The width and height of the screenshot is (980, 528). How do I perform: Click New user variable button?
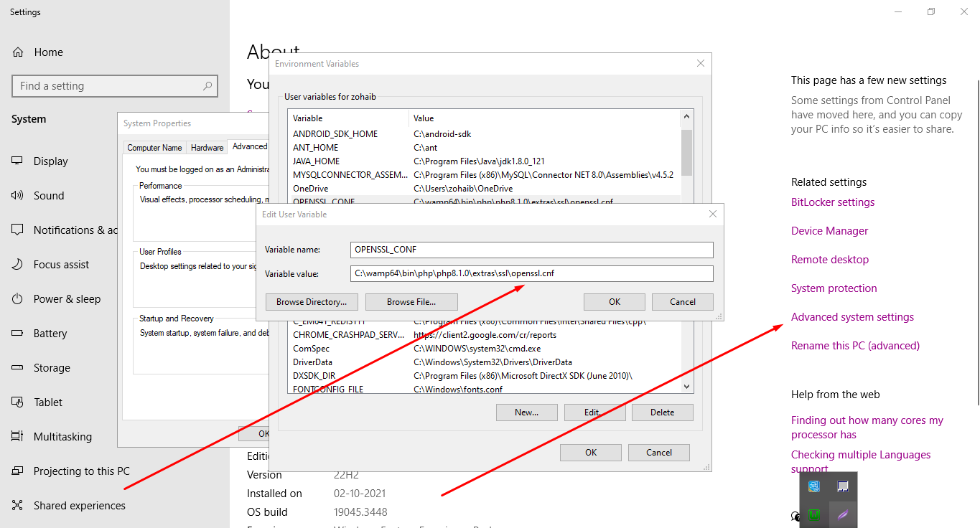pyautogui.click(x=526, y=412)
